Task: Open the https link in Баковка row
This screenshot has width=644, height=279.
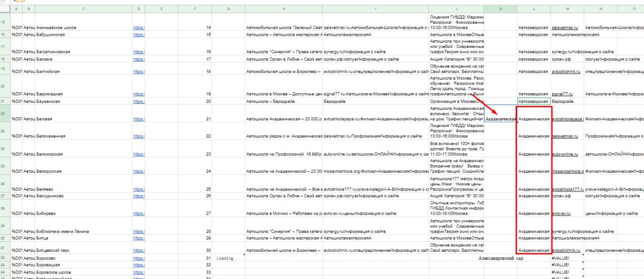Action: click(139, 59)
